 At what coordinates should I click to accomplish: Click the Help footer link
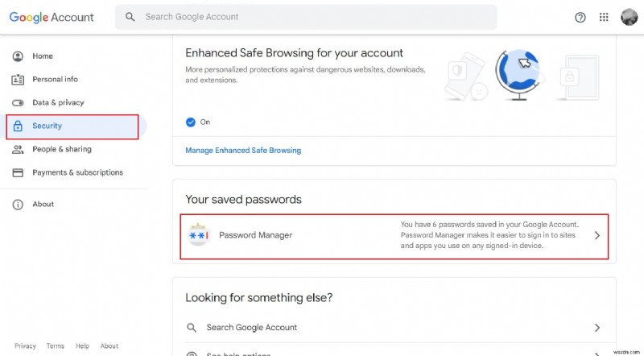tap(82, 346)
